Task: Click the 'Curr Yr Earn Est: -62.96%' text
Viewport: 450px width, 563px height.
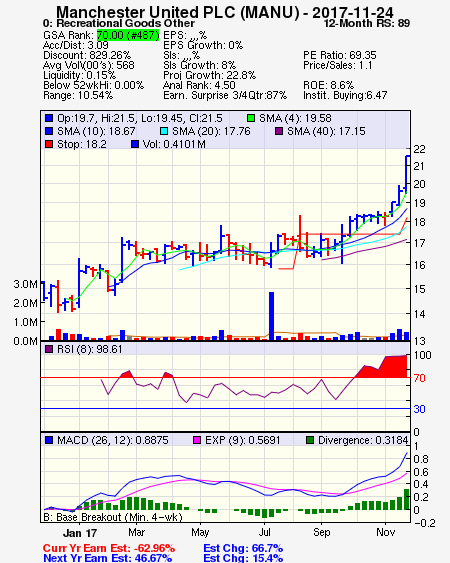Action: [109, 548]
